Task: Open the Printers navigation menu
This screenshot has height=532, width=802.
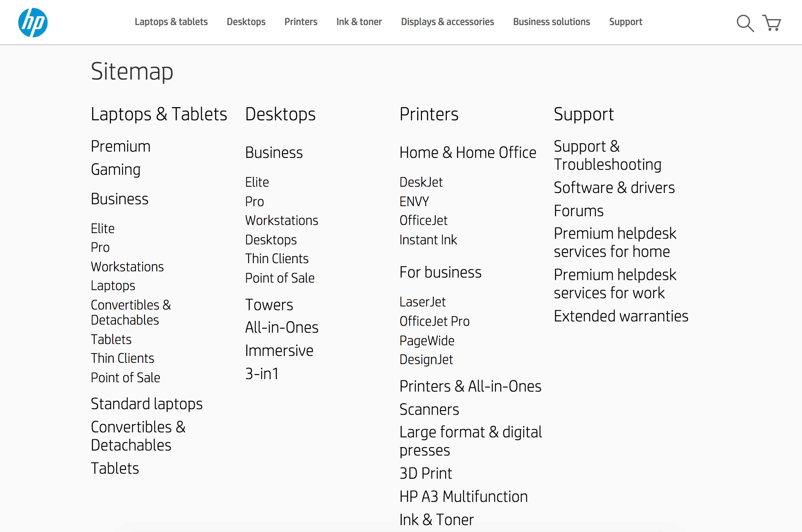Action: (x=300, y=22)
